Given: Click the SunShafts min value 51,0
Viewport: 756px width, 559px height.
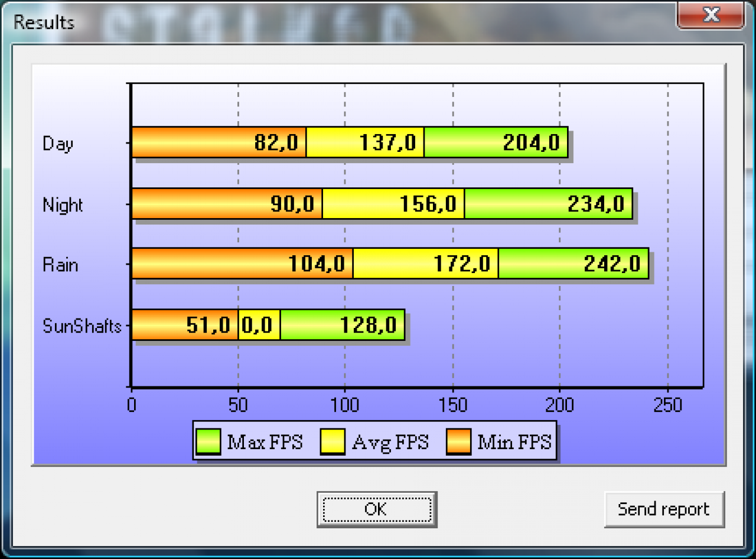Looking at the screenshot, I should 208,325.
